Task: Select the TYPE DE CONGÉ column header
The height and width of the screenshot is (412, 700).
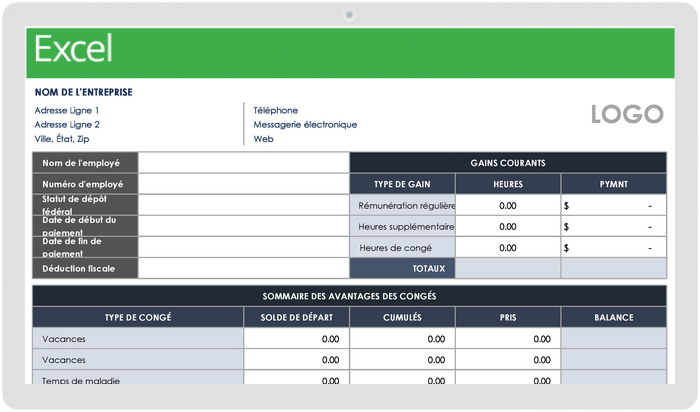Action: click(138, 317)
